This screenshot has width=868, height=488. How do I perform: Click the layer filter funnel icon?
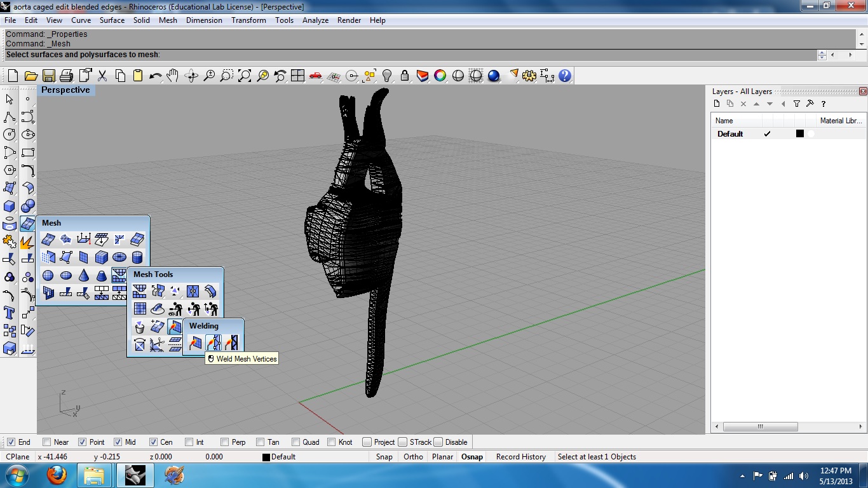(797, 104)
